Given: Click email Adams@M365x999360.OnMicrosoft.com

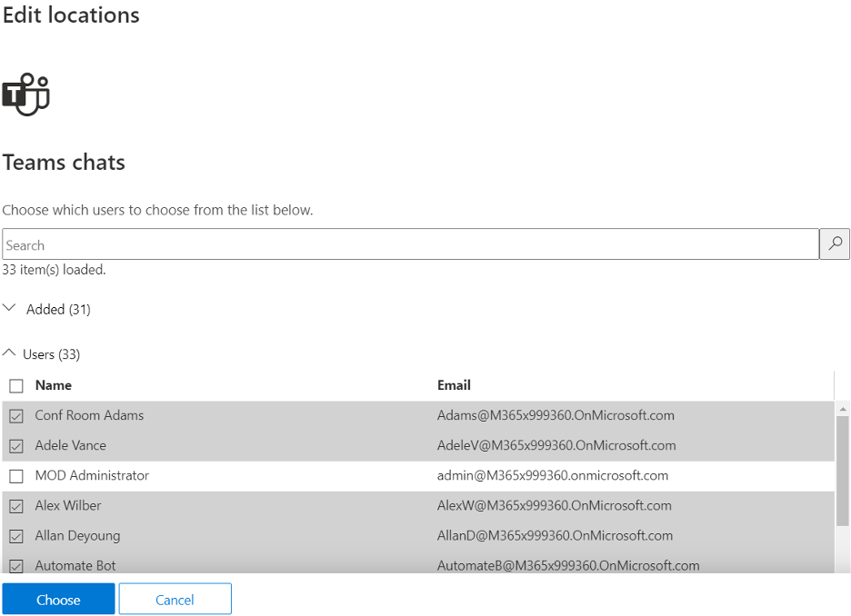Looking at the screenshot, I should point(556,415).
